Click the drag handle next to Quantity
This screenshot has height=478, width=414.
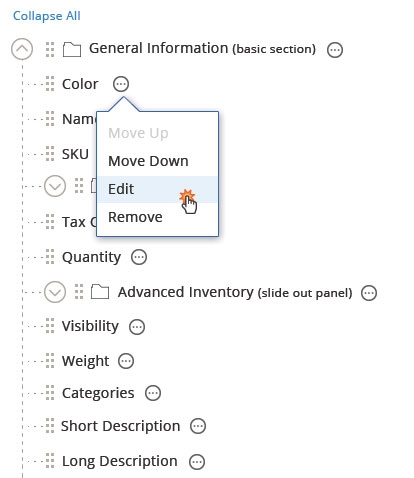(x=50, y=257)
